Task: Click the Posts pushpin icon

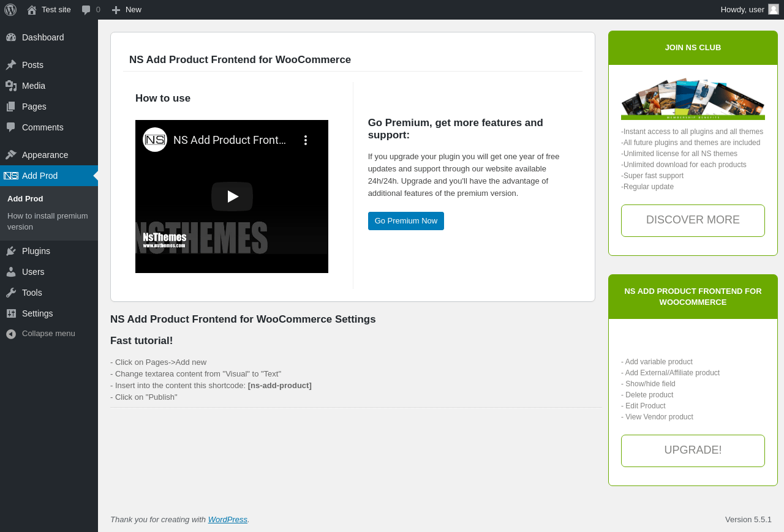Action: coord(11,65)
